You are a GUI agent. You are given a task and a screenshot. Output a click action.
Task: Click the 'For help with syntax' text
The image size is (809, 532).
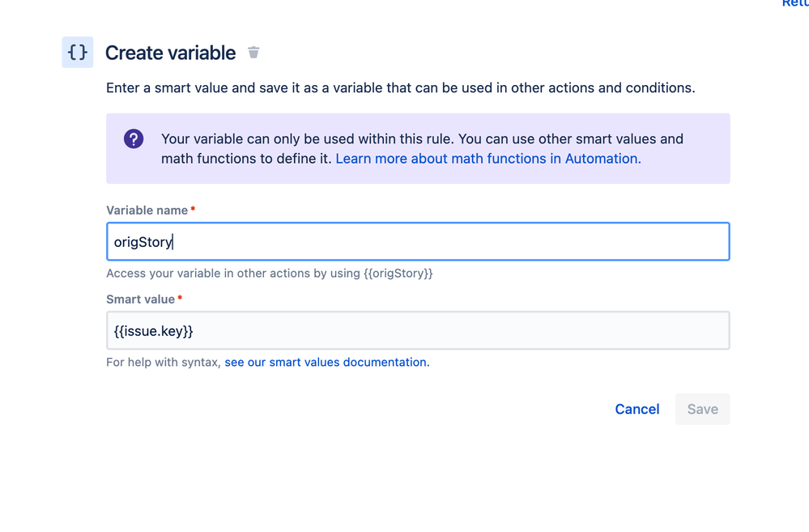[x=164, y=362]
